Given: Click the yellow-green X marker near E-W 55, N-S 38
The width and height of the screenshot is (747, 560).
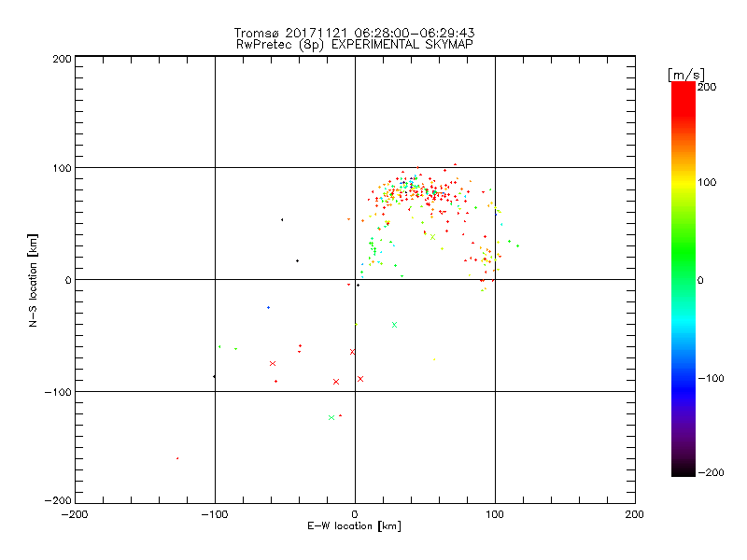Looking at the screenshot, I should (432, 237).
